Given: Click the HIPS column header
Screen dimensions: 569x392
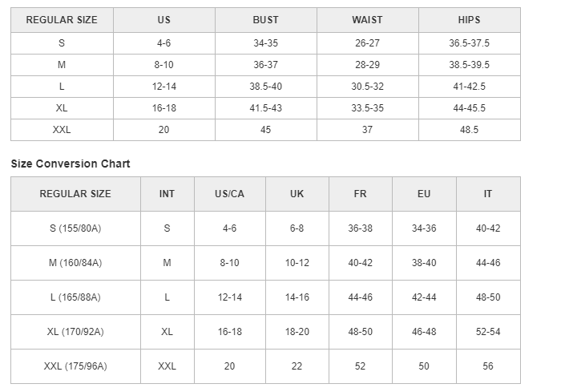Looking at the screenshot, I should click(x=469, y=20).
